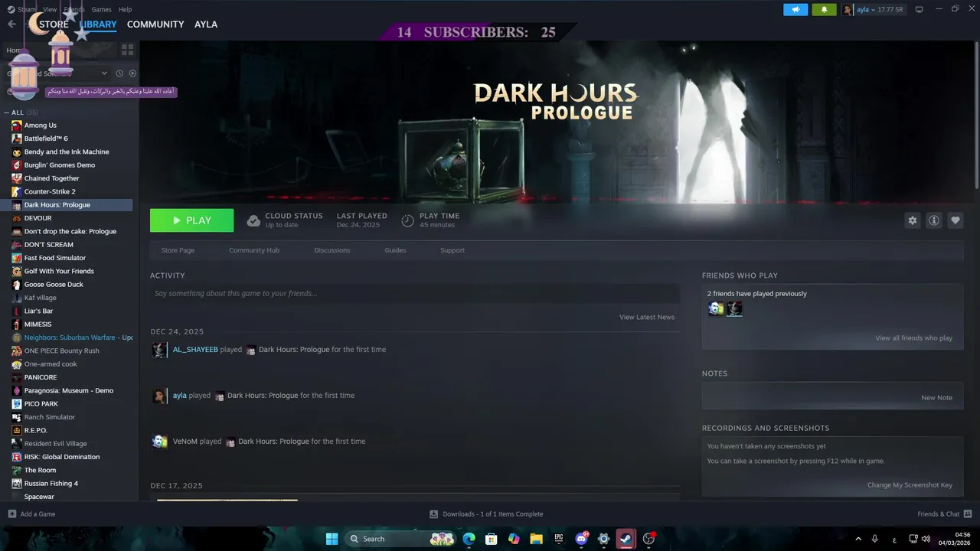Switch library to grid view icon

pos(127,50)
